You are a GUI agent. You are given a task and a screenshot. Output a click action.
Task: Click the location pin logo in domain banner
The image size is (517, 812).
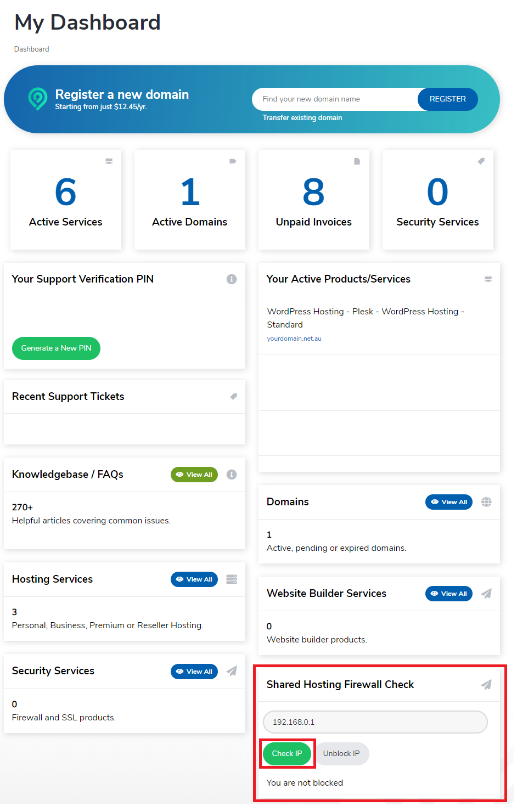click(38, 99)
